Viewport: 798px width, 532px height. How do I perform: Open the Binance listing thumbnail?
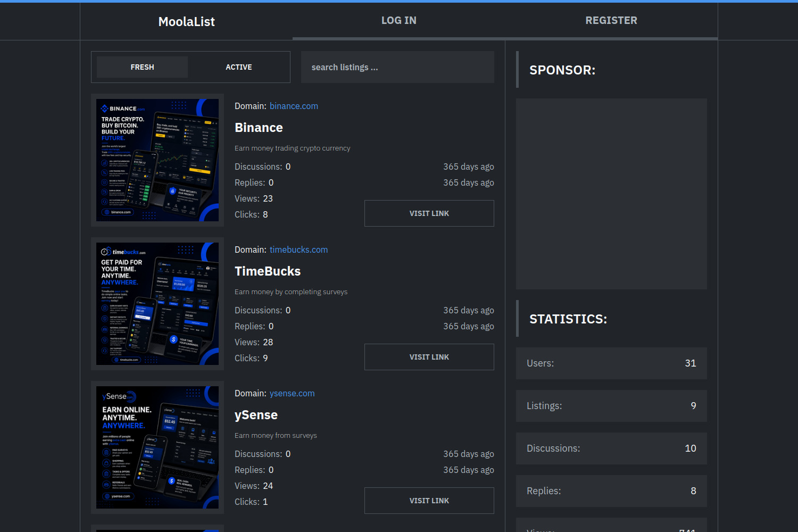[x=157, y=160]
